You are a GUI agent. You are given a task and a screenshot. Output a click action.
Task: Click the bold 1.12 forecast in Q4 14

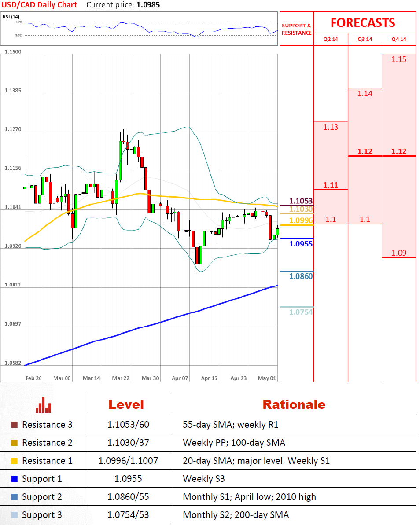[398, 151]
